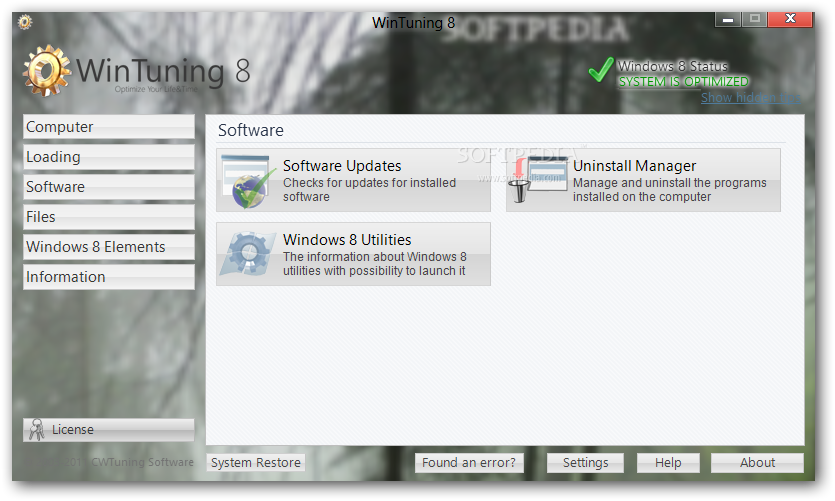
Task: Open the Information category
Action: (x=109, y=277)
